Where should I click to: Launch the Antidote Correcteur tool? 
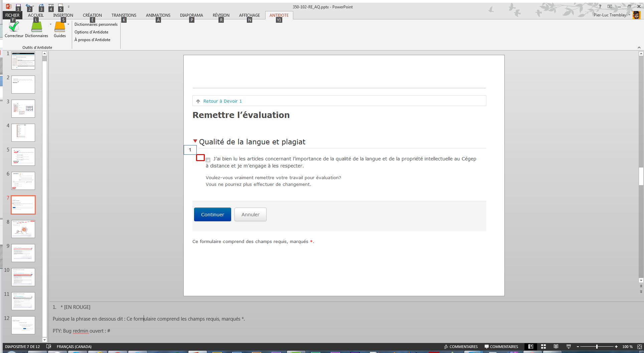[x=14, y=28]
